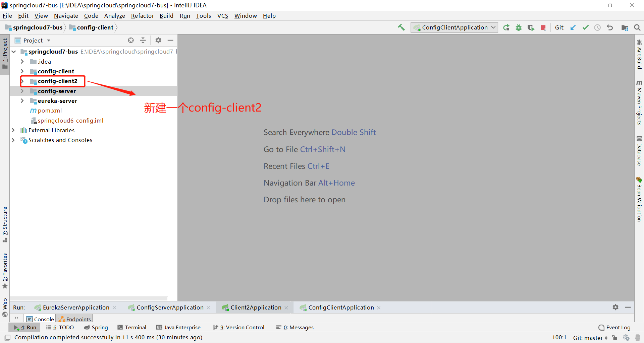Click the inspector hector icon in status bar
Viewport: 644px width, 343px height.
[x=637, y=338]
